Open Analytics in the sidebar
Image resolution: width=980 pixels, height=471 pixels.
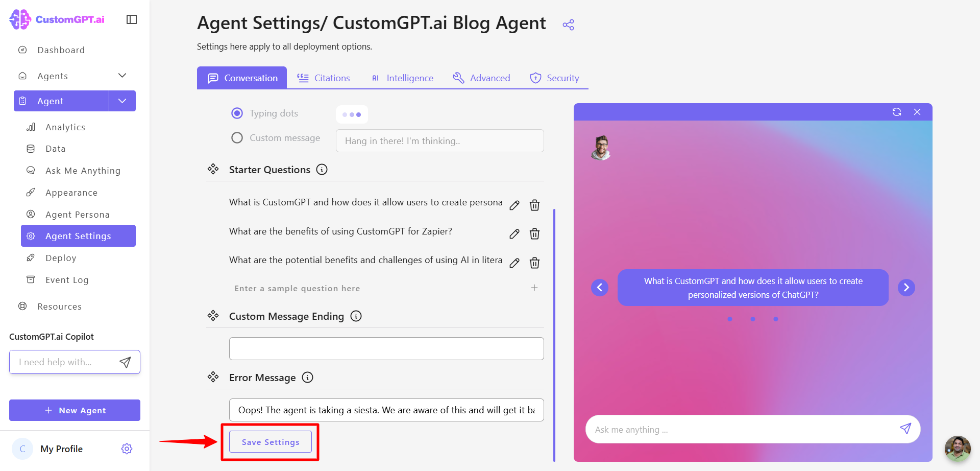pyautogui.click(x=65, y=127)
